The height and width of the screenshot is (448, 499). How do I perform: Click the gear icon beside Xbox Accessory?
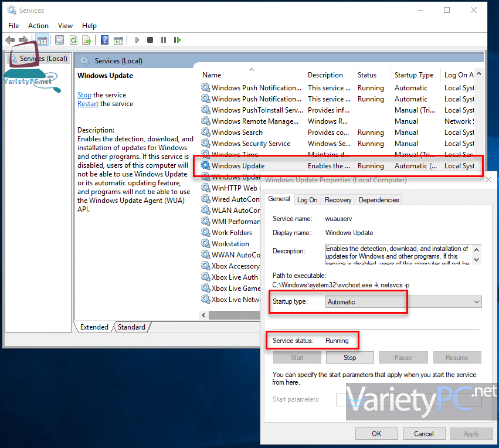click(x=206, y=266)
